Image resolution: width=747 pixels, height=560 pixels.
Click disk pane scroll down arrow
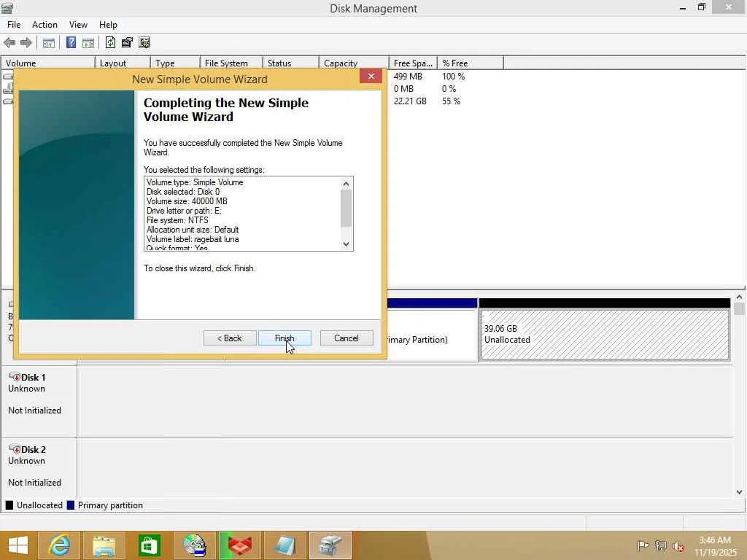coord(740,492)
